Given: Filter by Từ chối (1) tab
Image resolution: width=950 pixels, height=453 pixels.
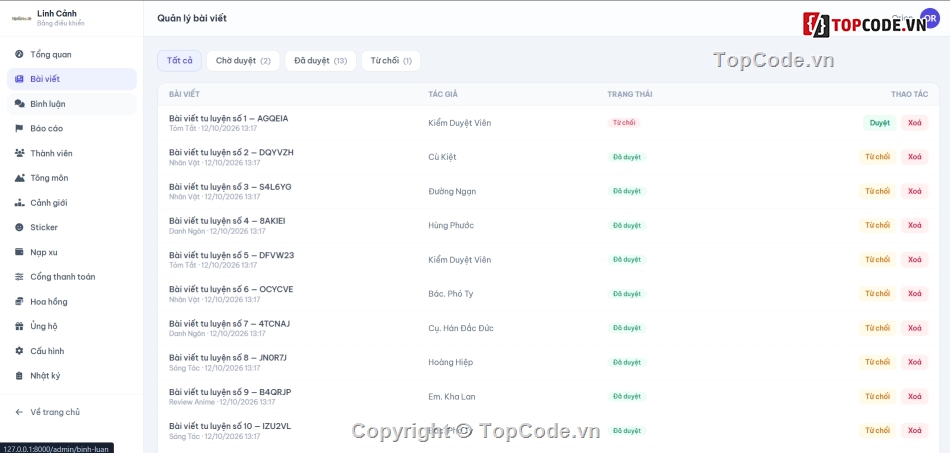Looking at the screenshot, I should pyautogui.click(x=391, y=61).
